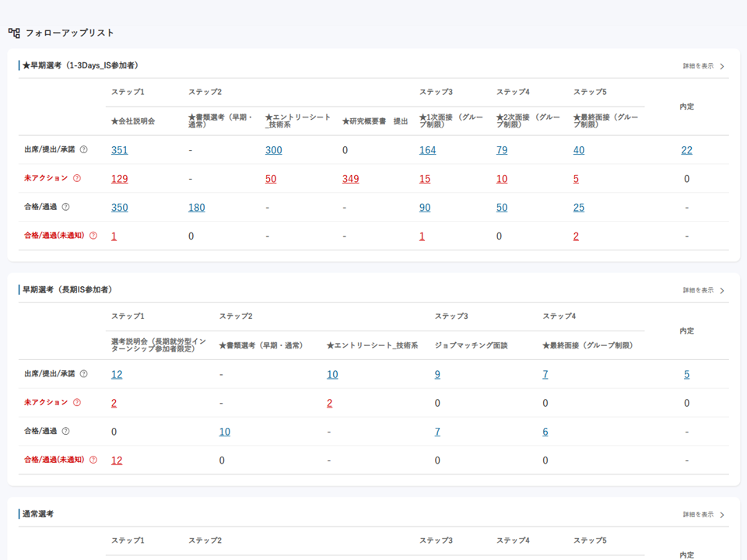Expand 詳細を表示 for ★早期選考（1-3Days_IS参加者）

[703, 66]
